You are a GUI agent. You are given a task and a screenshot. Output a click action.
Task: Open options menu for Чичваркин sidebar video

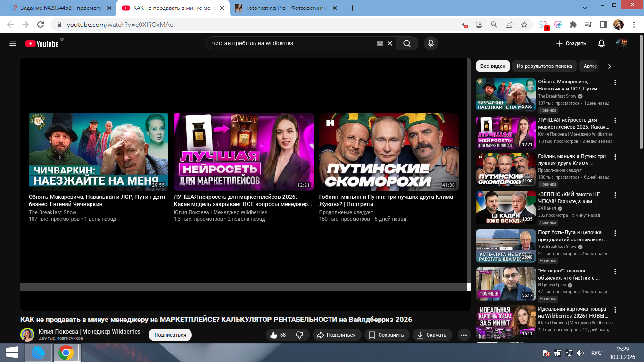pos(615,82)
